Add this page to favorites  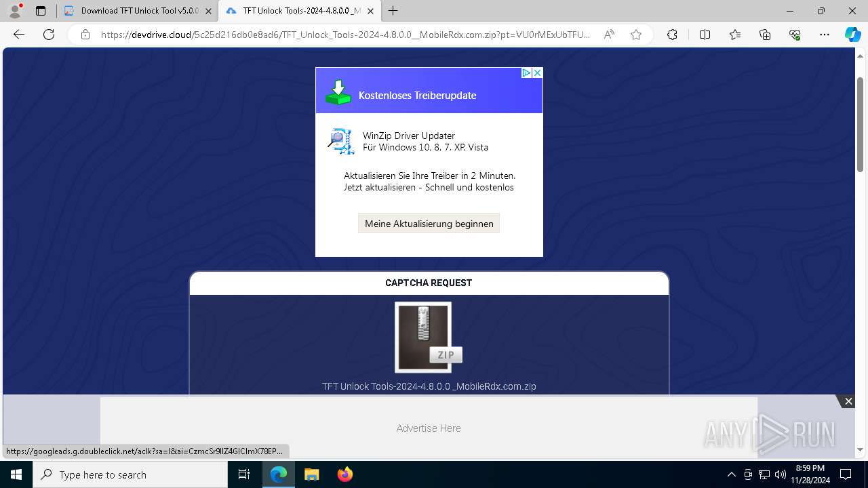click(x=636, y=35)
